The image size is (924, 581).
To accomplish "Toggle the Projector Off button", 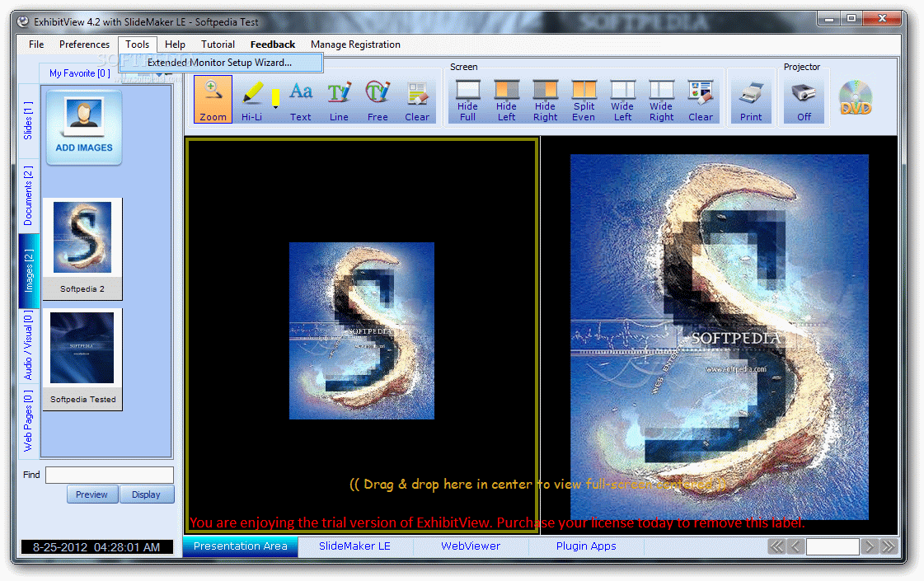I will 804,101.
